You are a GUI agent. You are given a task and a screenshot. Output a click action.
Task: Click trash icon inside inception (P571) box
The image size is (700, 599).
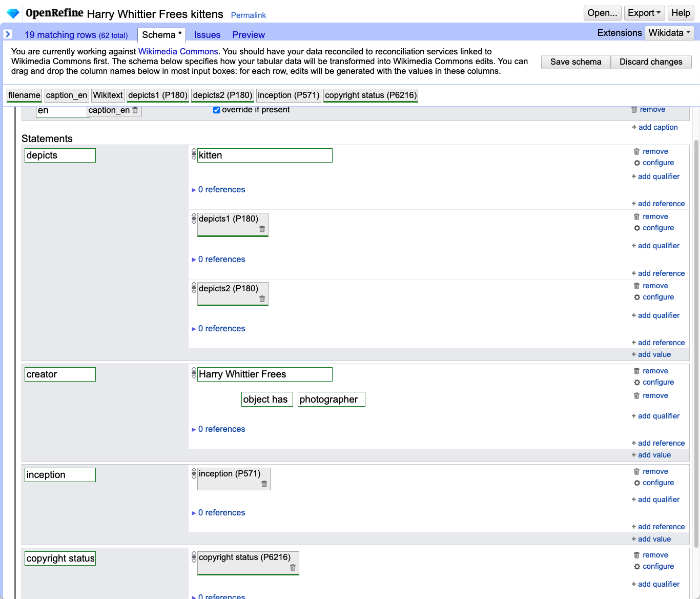(x=264, y=484)
